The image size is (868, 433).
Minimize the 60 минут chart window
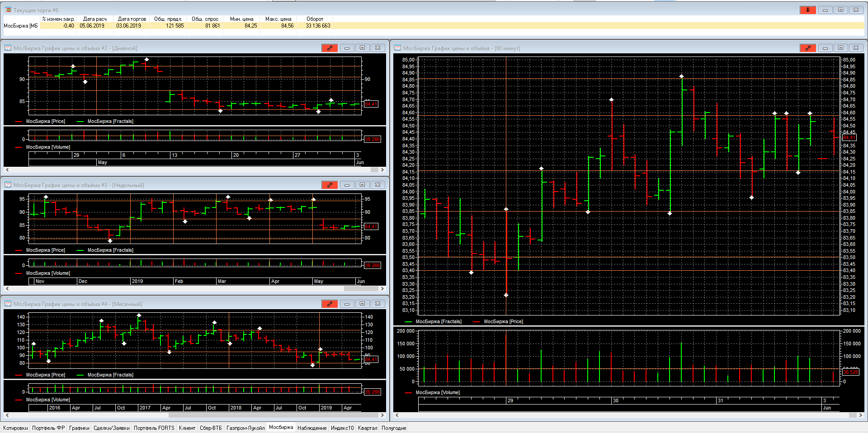click(x=825, y=48)
